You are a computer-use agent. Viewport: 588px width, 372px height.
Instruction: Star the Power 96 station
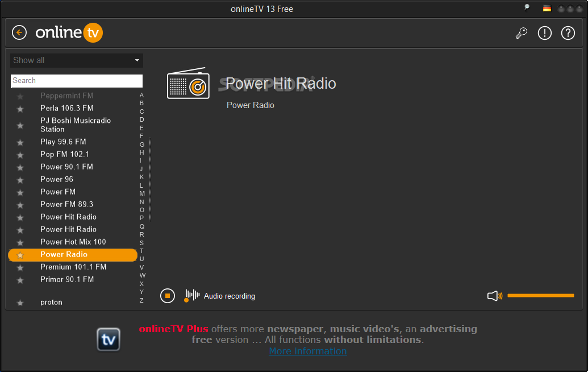[x=20, y=180]
